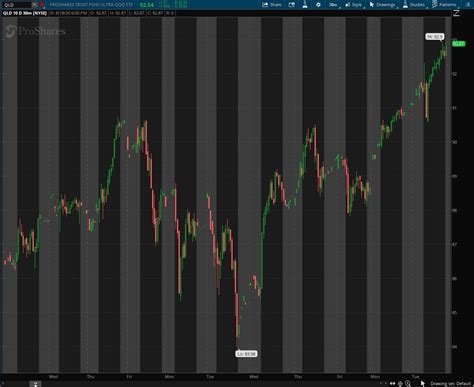Click the icon at far right of toolbar
The image size is (474, 387).
(x=469, y=5)
